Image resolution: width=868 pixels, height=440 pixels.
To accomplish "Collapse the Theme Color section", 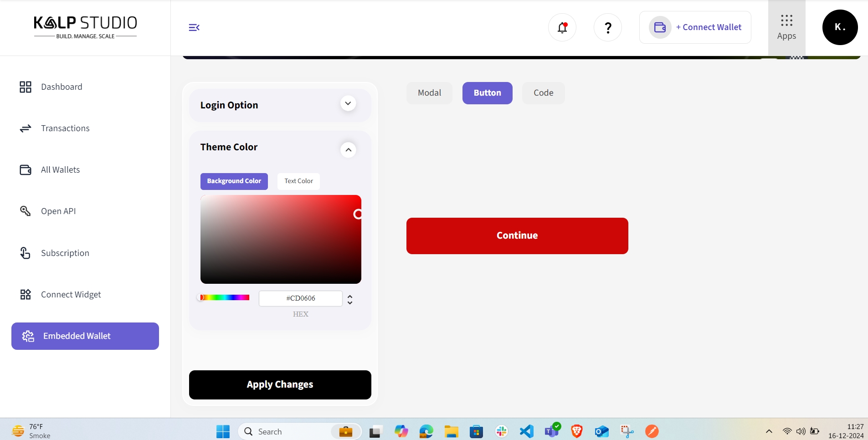I will 348,150.
